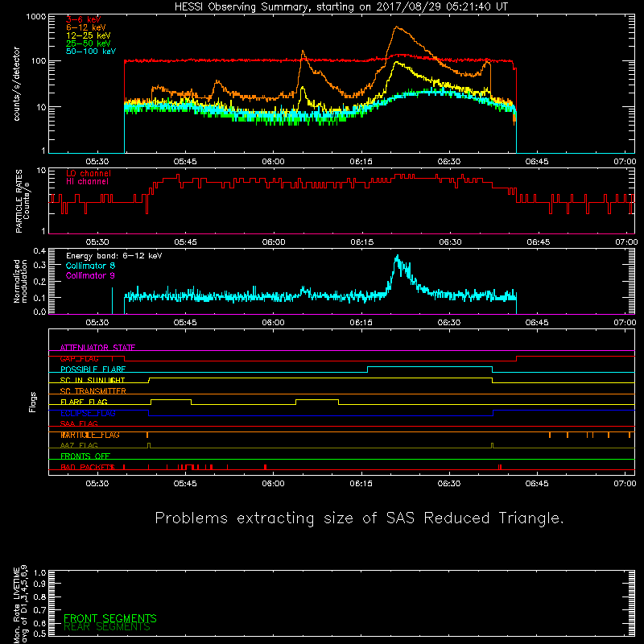Image resolution: width=644 pixels, height=644 pixels.
Task: Click the SC IN SUNLIGHT flag label
Action: (93, 380)
